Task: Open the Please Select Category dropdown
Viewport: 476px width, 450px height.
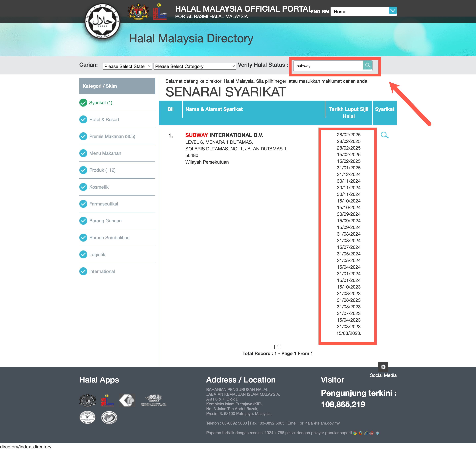Action: (x=195, y=66)
